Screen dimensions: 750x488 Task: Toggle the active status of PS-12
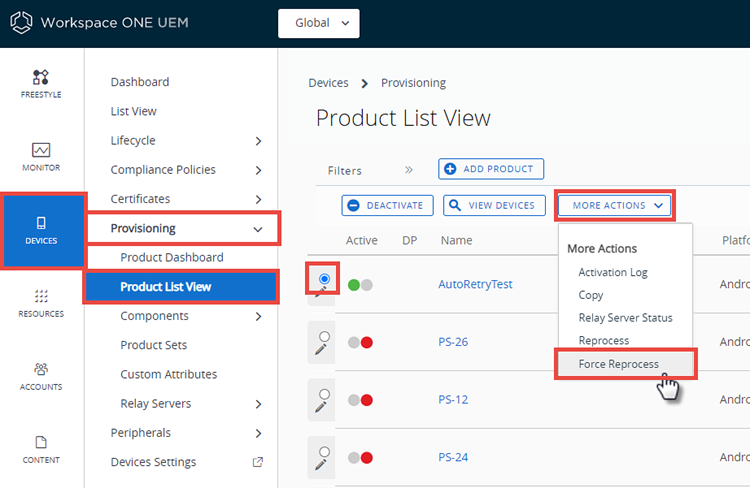click(360, 400)
